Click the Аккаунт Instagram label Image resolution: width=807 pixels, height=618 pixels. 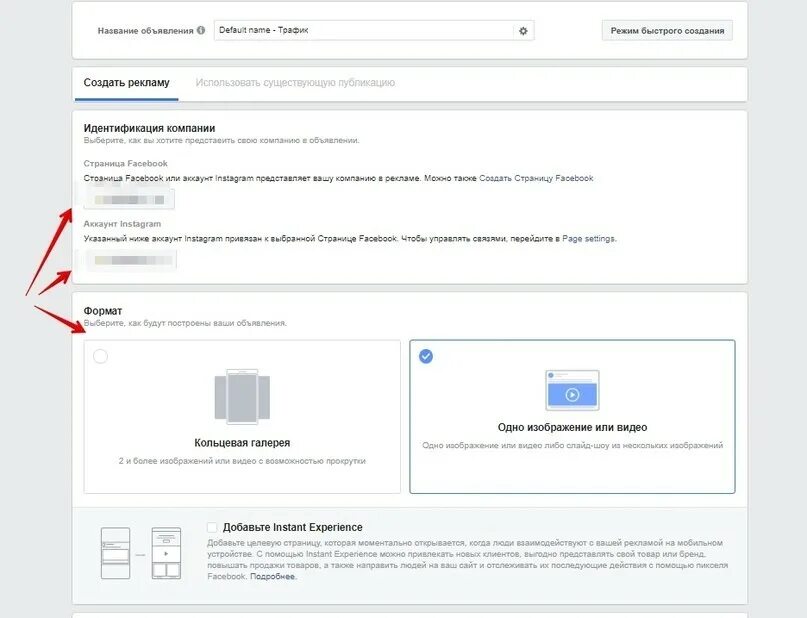122,224
